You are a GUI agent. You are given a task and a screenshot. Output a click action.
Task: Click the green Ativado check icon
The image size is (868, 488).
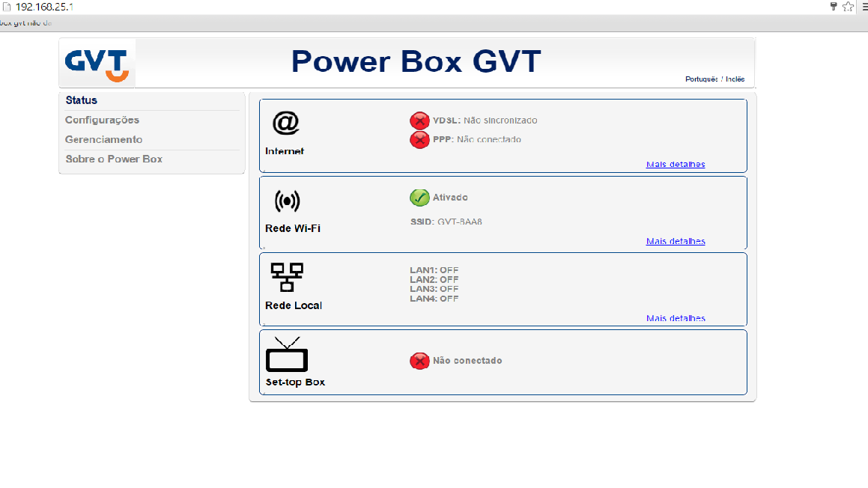point(419,198)
